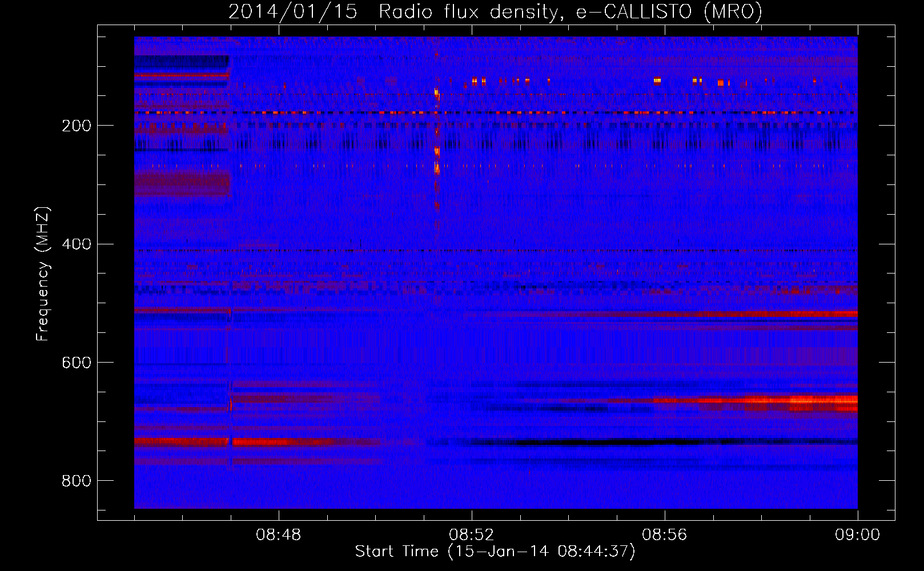Click the 08:52 time tick label
Image resolution: width=924 pixels, height=571 pixels.
point(472,535)
